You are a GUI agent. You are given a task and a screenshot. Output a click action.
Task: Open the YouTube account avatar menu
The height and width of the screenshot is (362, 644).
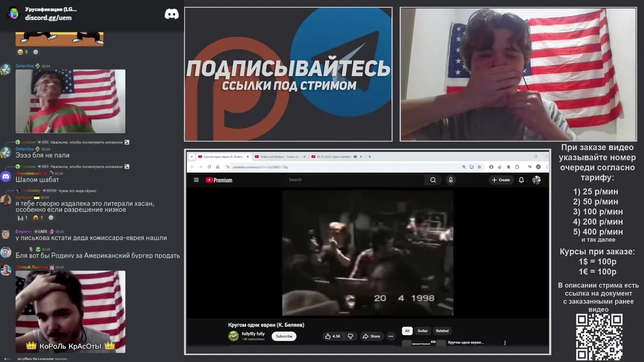tap(536, 180)
